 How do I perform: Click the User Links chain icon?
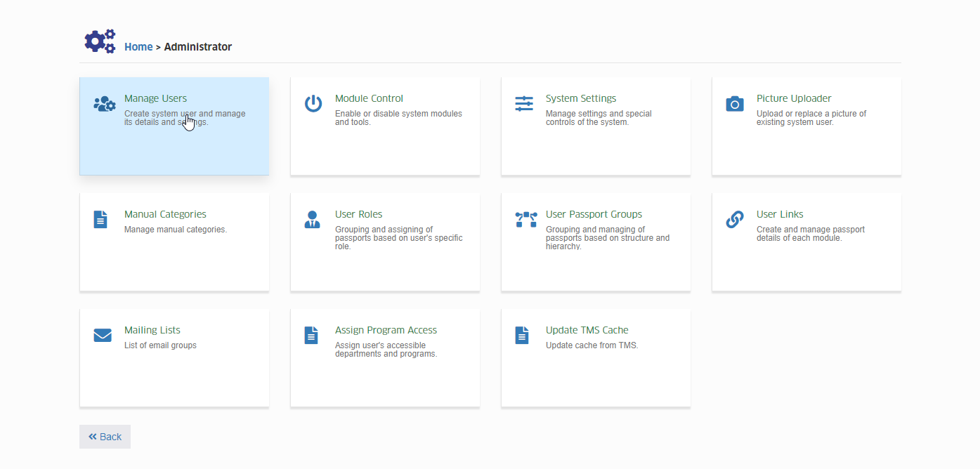735,220
